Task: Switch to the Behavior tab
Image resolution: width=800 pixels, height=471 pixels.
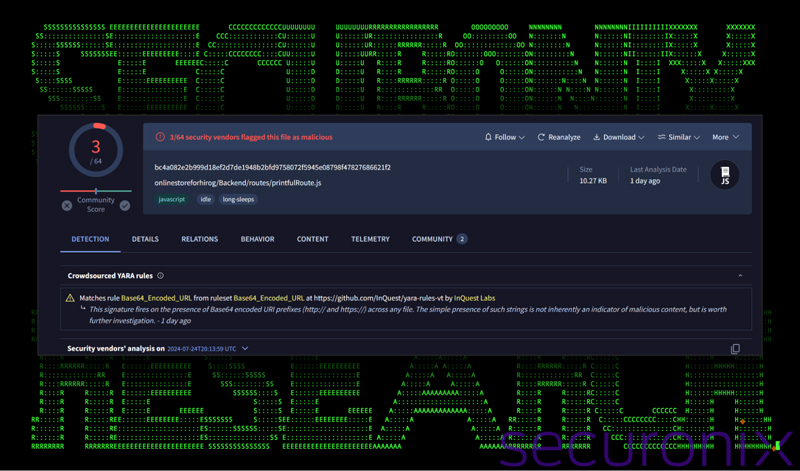Action: [257, 239]
